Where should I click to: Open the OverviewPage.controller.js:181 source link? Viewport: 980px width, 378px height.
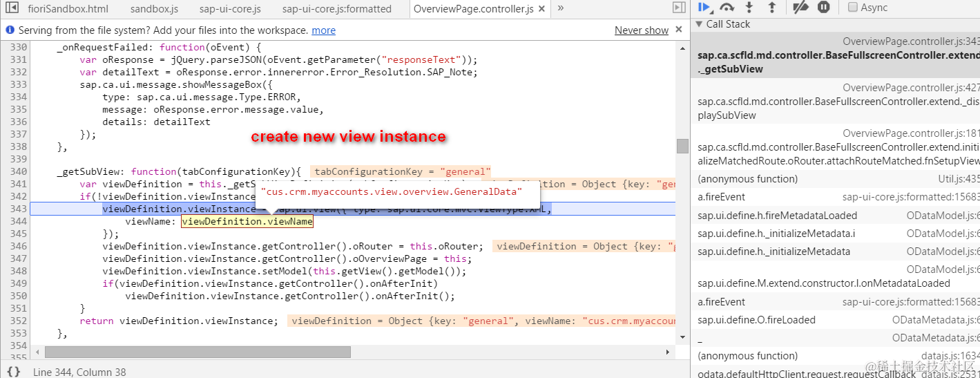(911, 133)
